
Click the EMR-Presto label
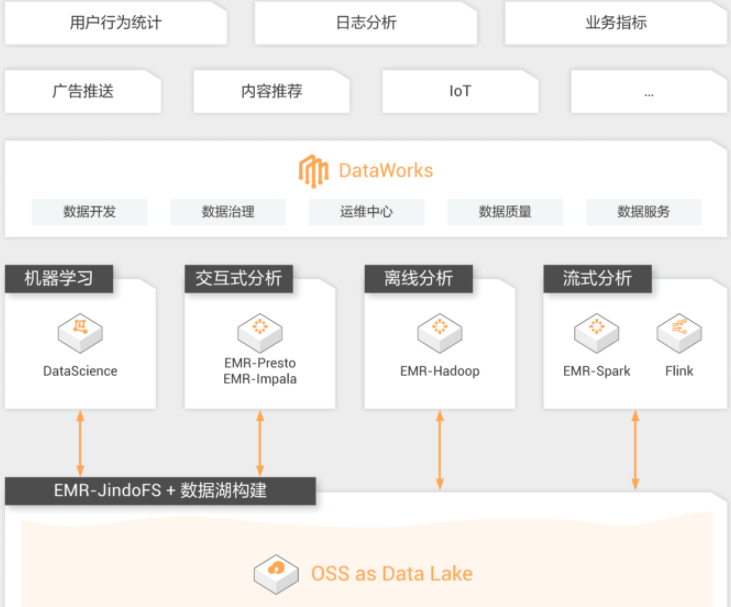point(260,363)
